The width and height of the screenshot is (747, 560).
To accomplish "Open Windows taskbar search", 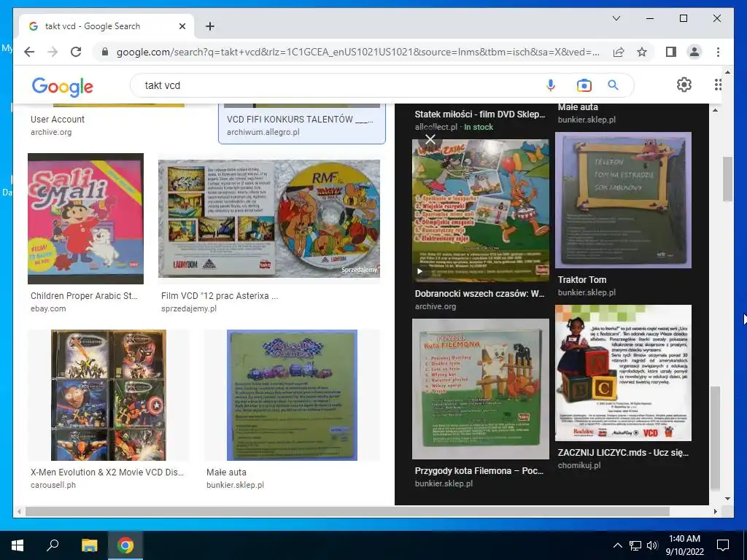I will pyautogui.click(x=53, y=545).
